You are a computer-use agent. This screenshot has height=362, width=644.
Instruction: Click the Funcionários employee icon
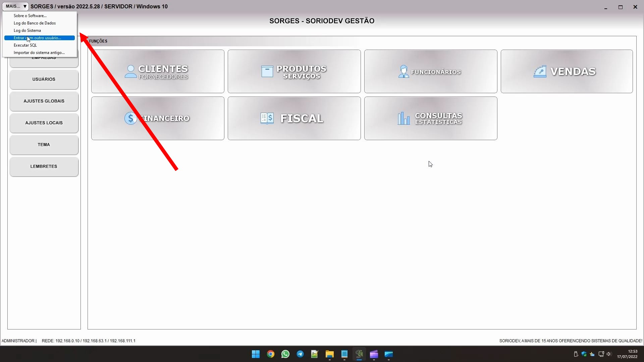point(404,71)
